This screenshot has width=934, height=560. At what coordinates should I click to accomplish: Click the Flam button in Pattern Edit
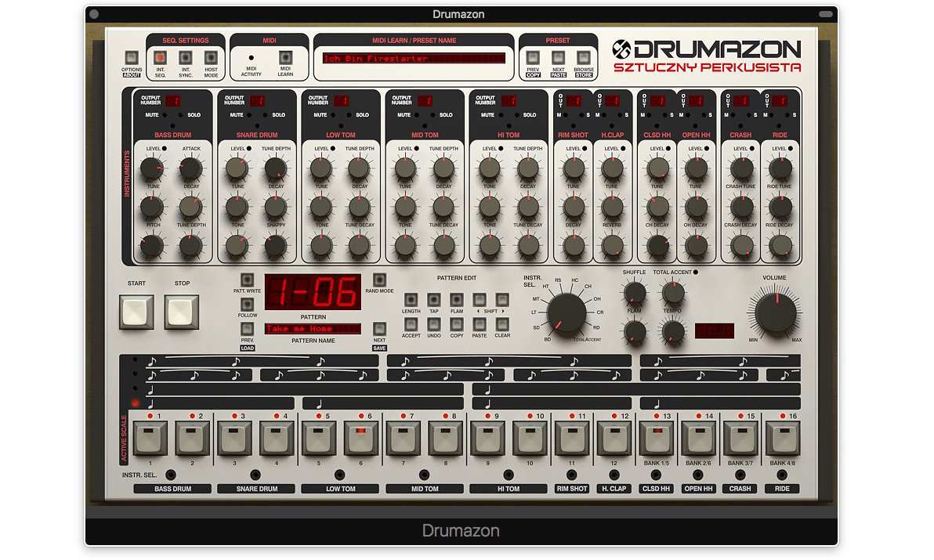click(456, 300)
